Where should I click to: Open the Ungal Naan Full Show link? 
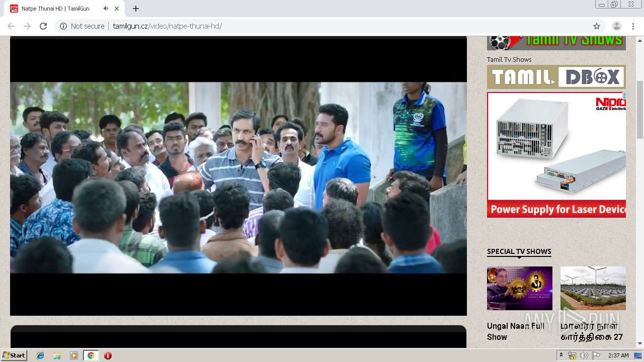point(516,331)
